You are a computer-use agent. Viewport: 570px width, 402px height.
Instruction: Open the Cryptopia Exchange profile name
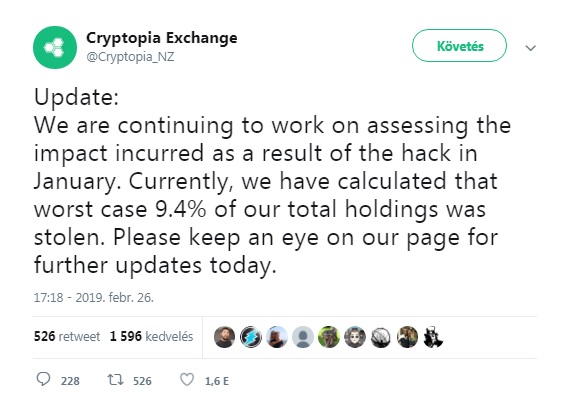[x=162, y=37]
